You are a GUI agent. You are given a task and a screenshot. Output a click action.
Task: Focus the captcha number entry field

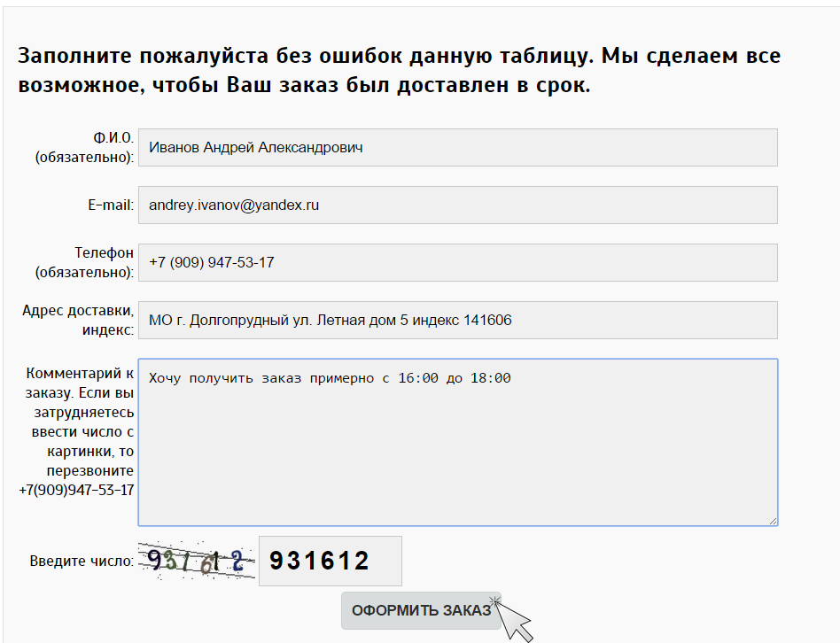[330, 561]
